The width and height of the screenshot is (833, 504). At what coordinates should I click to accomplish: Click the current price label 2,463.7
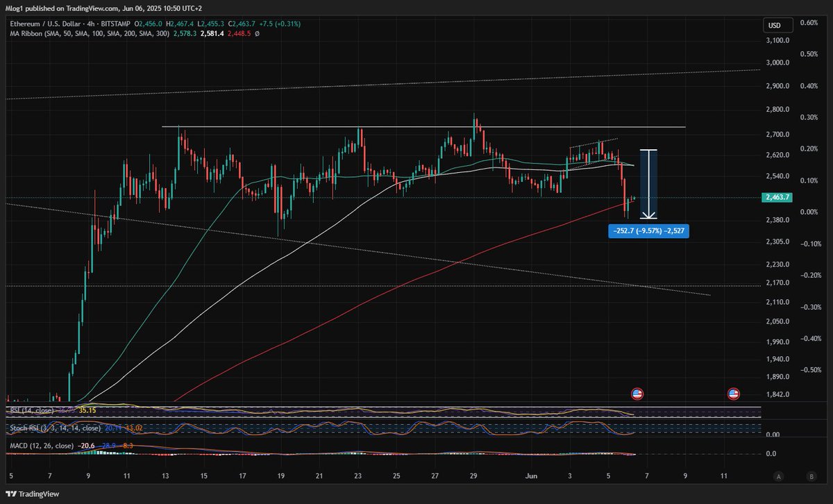pos(778,198)
